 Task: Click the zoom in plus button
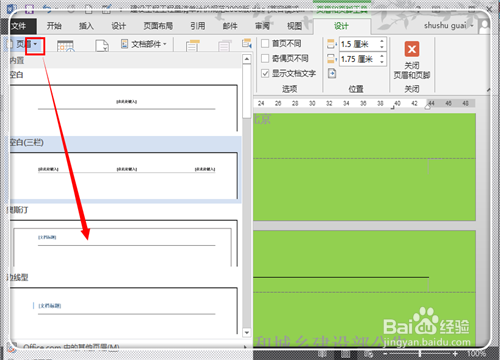click(x=455, y=354)
